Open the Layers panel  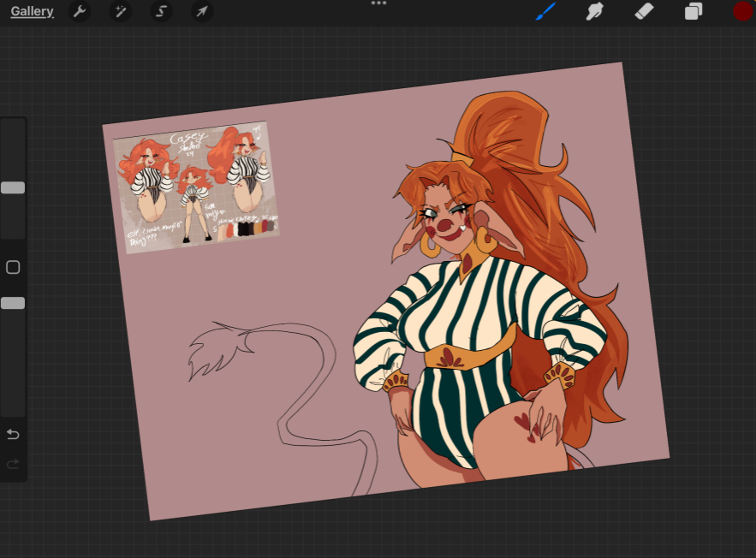coord(693,11)
